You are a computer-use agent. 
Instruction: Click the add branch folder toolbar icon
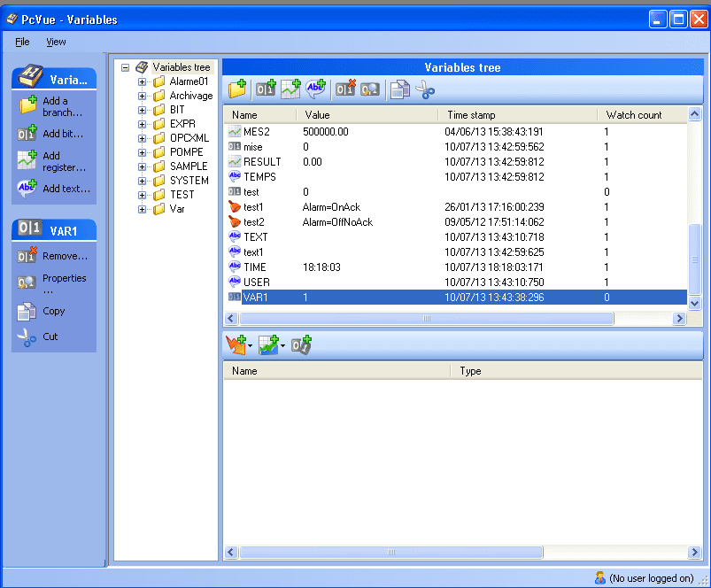237,89
